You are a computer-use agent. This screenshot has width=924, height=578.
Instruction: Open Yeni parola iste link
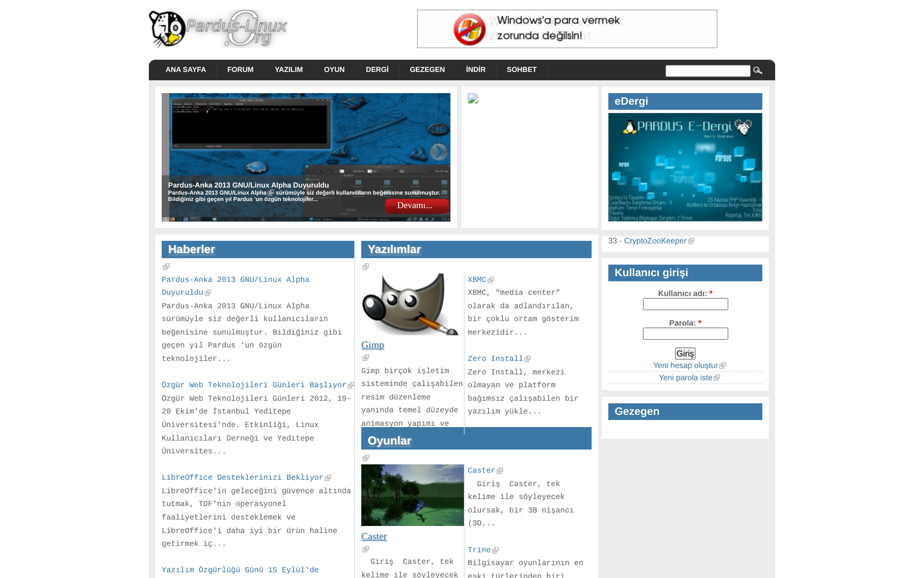pos(685,378)
